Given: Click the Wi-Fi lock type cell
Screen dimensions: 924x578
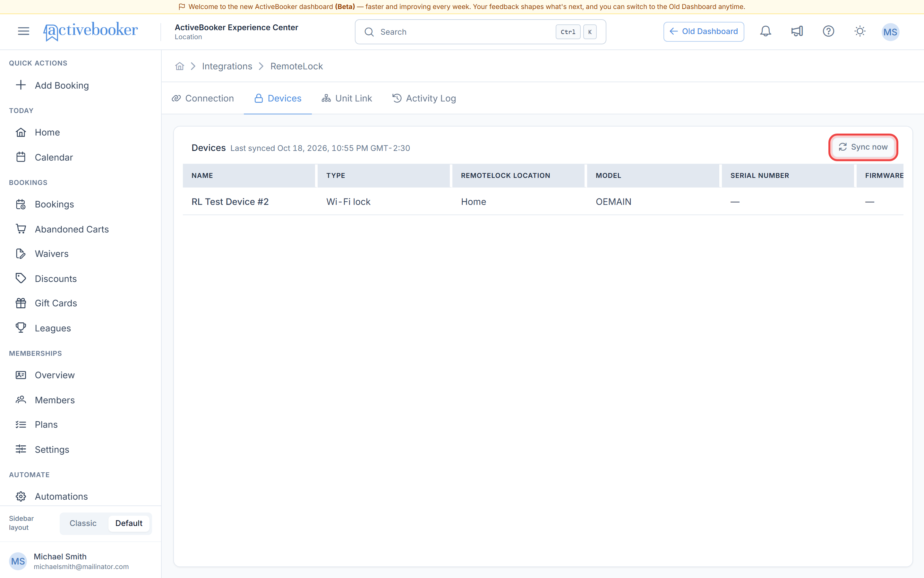Looking at the screenshot, I should [348, 201].
